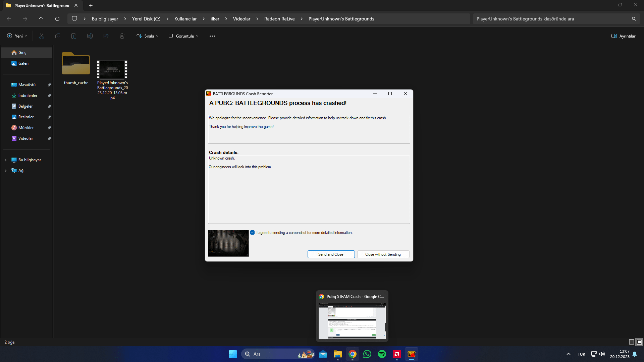Viewport: 644px width, 362px height.
Task: Open the notification bell in system tray
Action: [635, 354]
